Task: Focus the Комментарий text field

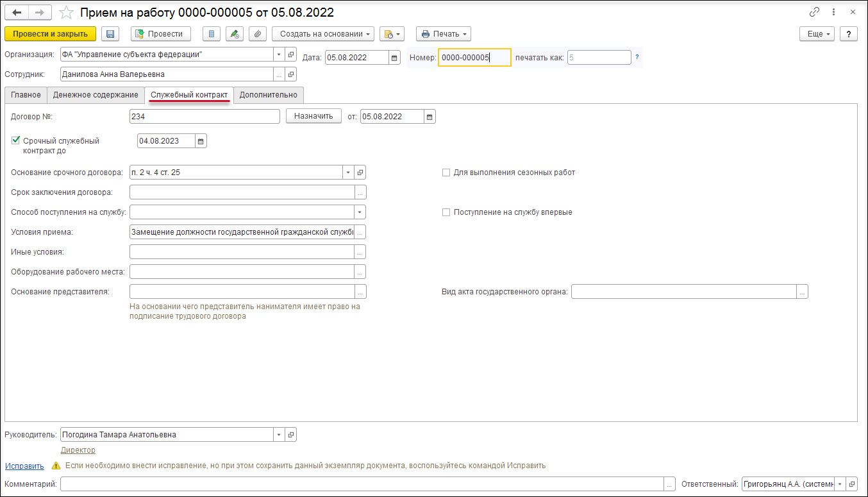Action: click(x=362, y=484)
